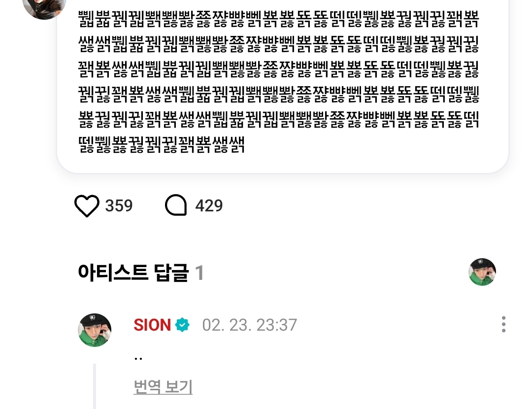The width and height of the screenshot is (532, 409).
Task: Click 번역 보기 to view the translation
Action: click(163, 387)
